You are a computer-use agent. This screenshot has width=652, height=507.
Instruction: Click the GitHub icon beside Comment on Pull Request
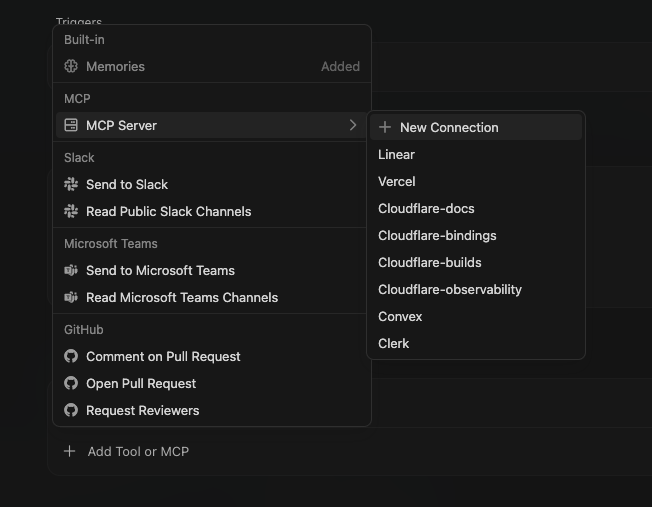point(71,356)
